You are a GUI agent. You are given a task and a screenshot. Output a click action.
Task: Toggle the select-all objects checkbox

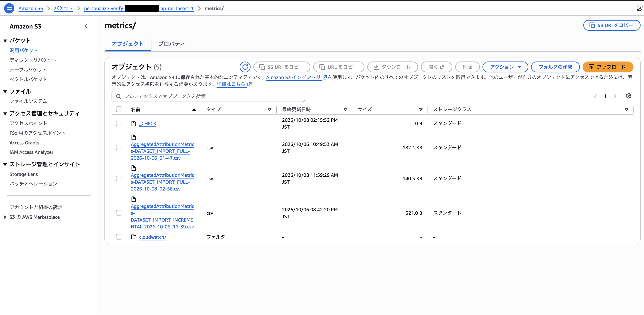pyautogui.click(x=119, y=109)
